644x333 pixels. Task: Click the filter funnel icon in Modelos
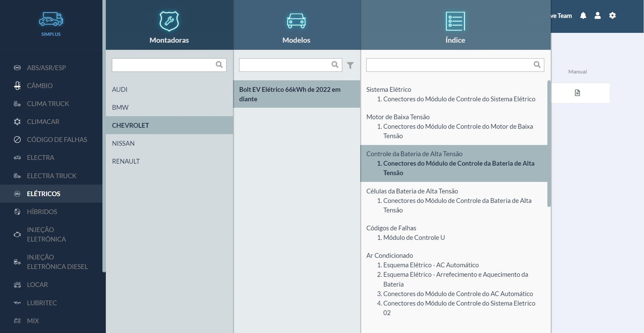(x=350, y=65)
